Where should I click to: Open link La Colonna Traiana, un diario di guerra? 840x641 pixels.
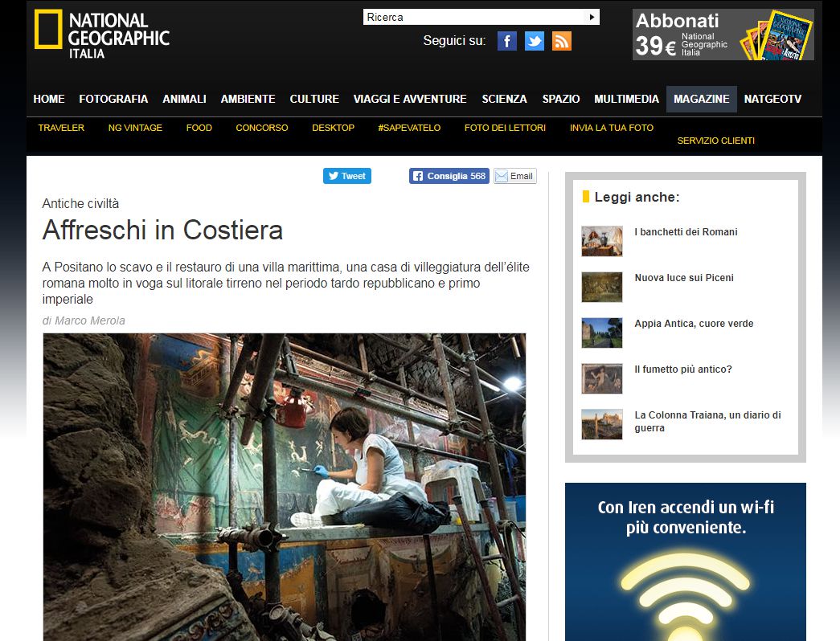[707, 422]
